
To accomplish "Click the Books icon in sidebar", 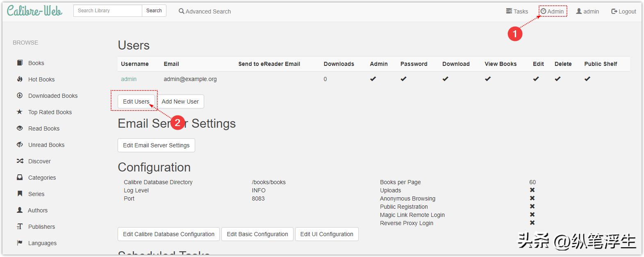I will tap(20, 63).
